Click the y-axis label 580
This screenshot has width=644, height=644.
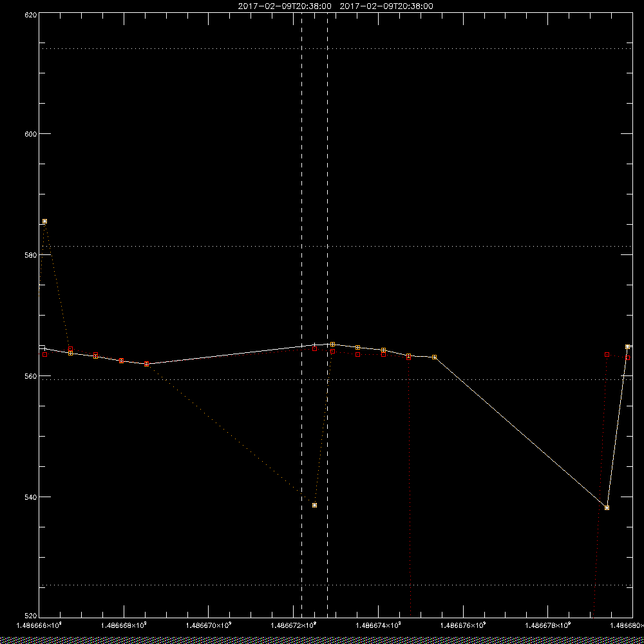[x=32, y=254]
